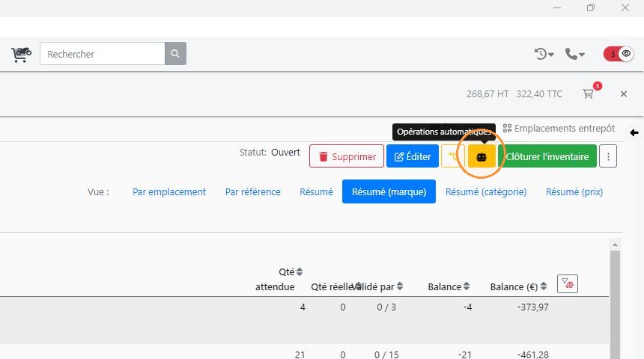This screenshot has width=644, height=359.
Task: Expand the phone dropdown menu
Action: [575, 54]
